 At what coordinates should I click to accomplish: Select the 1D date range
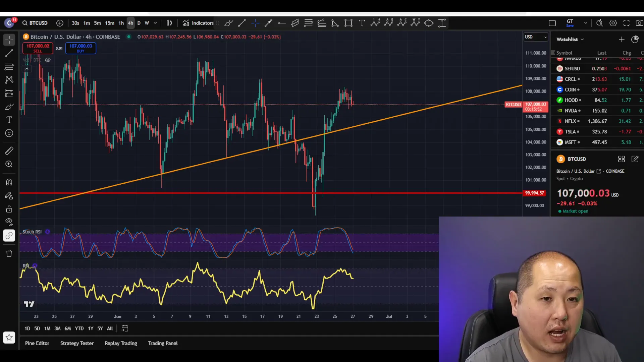click(x=27, y=328)
